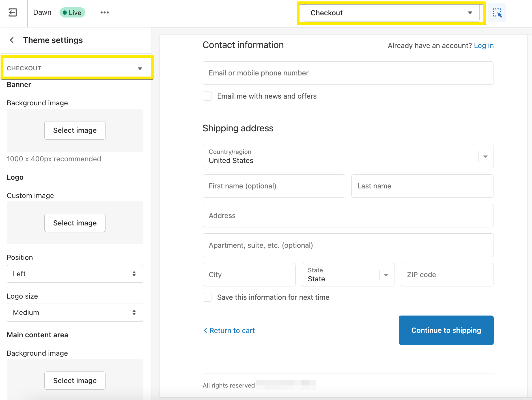This screenshot has height=400, width=532.
Task: Open the logo Position dropdown set to Left
Action: click(x=75, y=274)
